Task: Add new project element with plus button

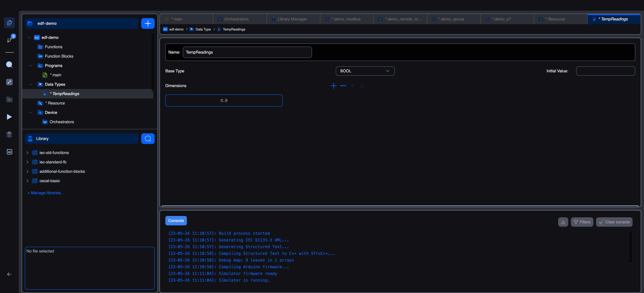Action: click(x=148, y=23)
